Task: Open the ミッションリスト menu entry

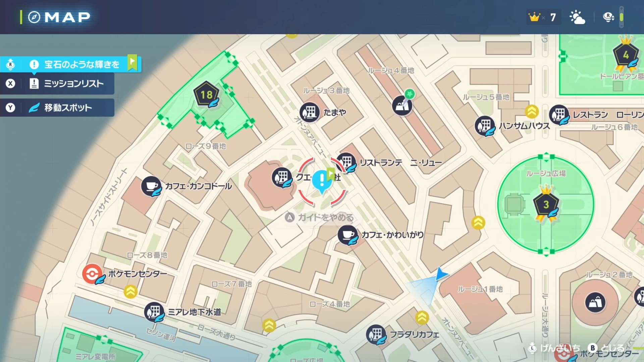Action: (57, 84)
